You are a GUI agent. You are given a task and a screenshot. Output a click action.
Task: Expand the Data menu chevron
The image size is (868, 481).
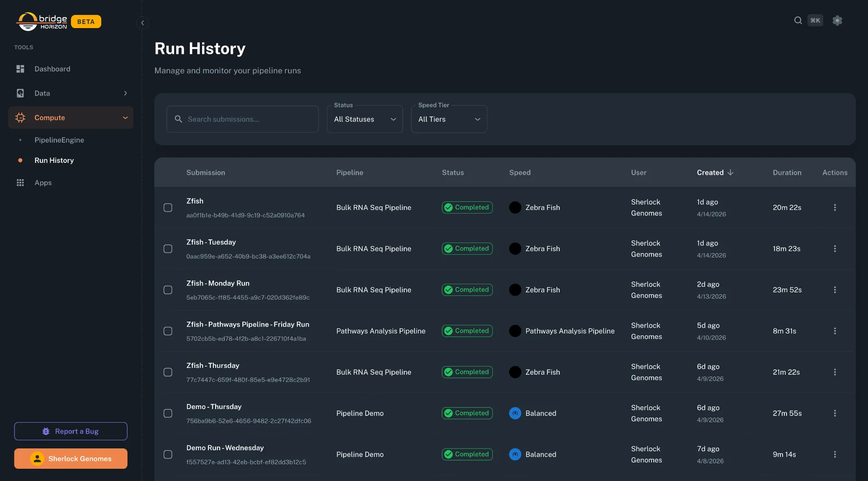point(125,93)
